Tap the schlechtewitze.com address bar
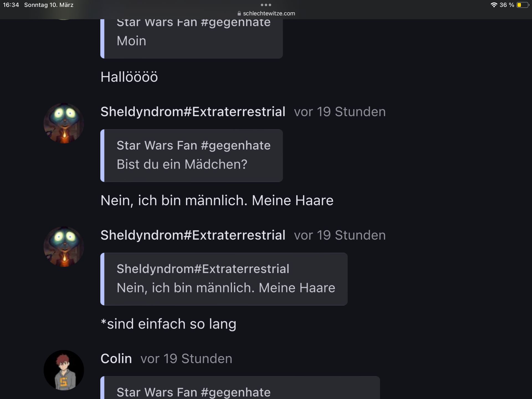Image resolution: width=532 pixels, height=399 pixels. pyautogui.click(x=266, y=13)
